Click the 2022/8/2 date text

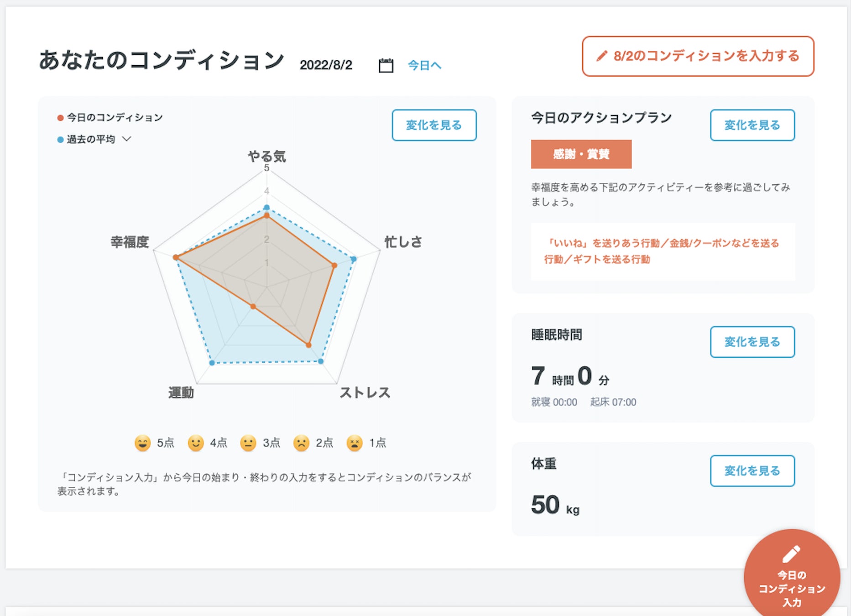pyautogui.click(x=326, y=65)
